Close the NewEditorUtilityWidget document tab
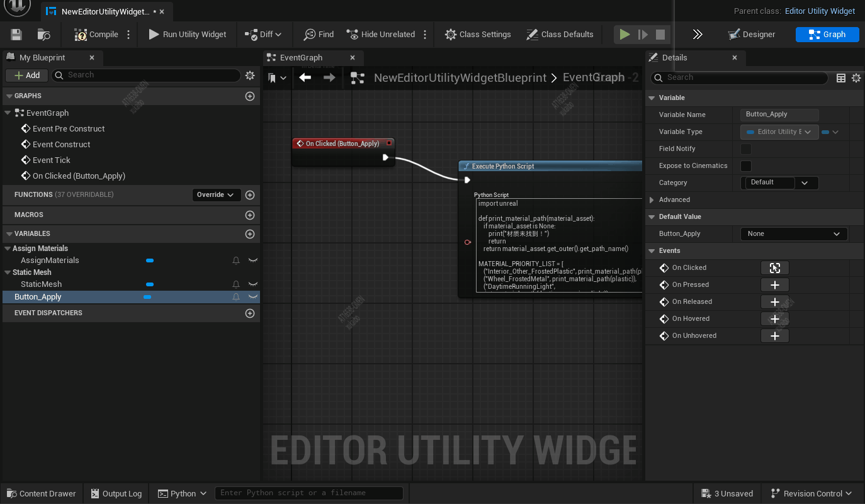865x504 pixels. pyautogui.click(x=162, y=12)
